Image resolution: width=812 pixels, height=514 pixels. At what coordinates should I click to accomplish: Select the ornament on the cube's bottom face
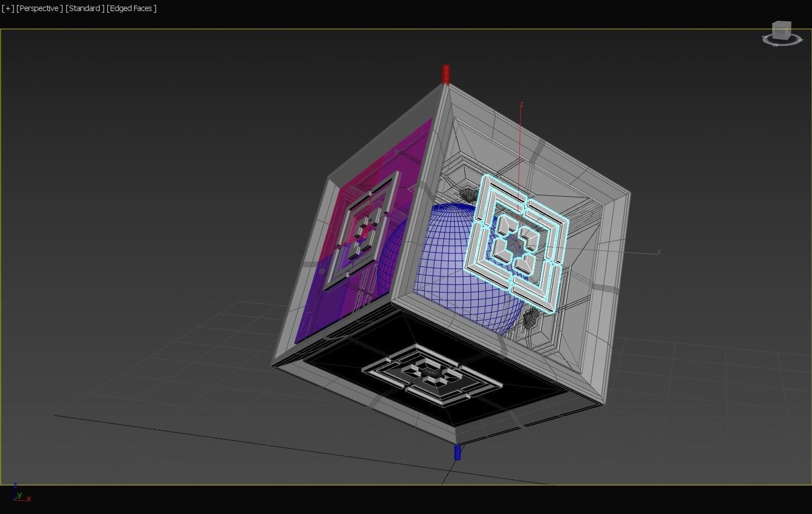pyautogui.click(x=431, y=375)
